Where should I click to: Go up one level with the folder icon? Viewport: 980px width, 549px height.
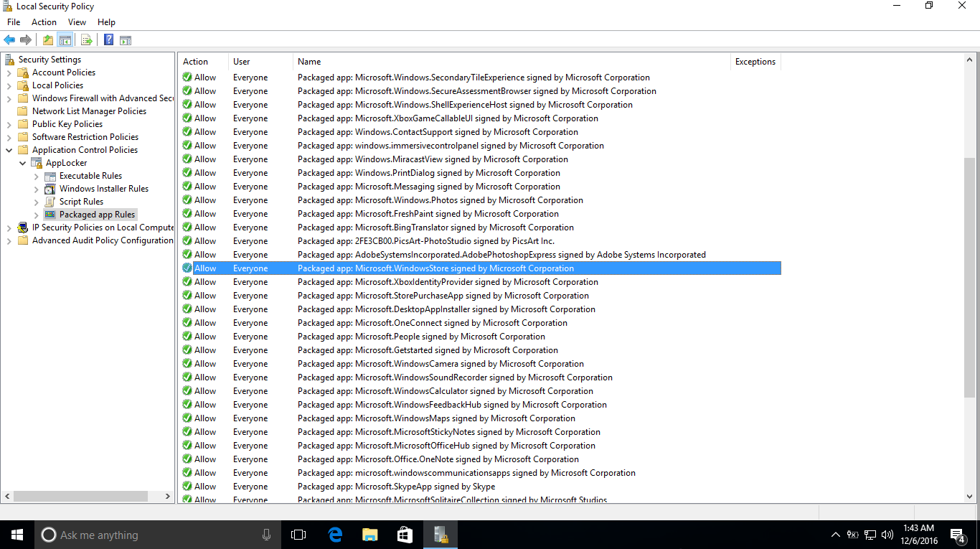click(48, 40)
